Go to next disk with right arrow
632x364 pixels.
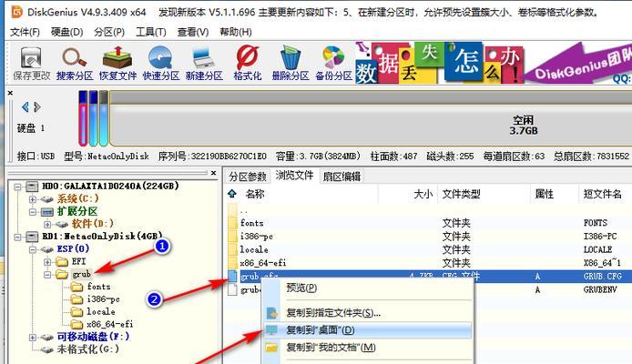37,107
